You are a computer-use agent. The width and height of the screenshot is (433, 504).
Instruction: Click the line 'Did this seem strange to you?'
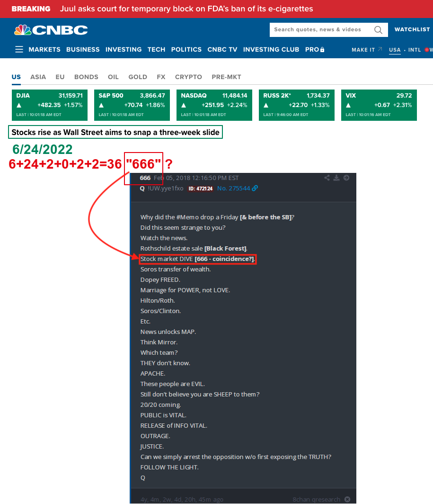pyautogui.click(x=183, y=227)
